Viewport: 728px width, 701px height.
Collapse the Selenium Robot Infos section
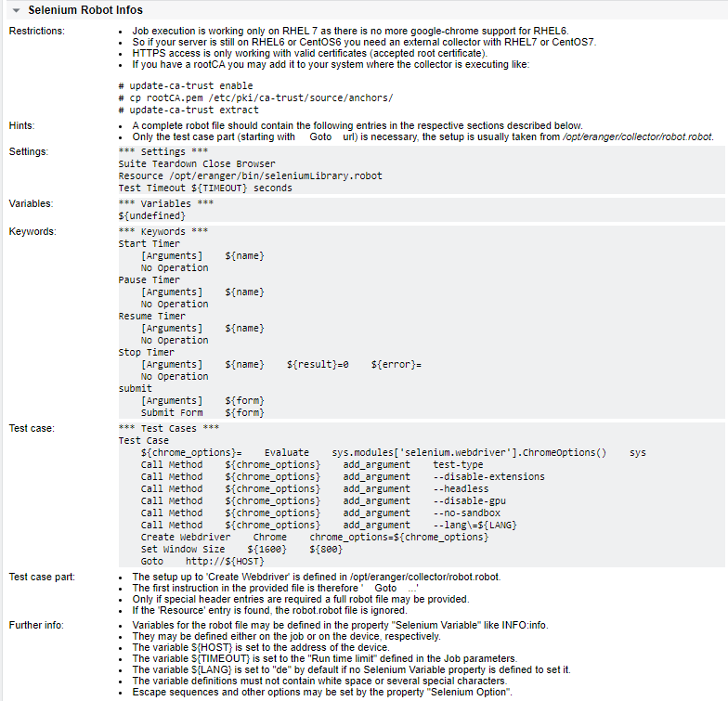[x=17, y=10]
